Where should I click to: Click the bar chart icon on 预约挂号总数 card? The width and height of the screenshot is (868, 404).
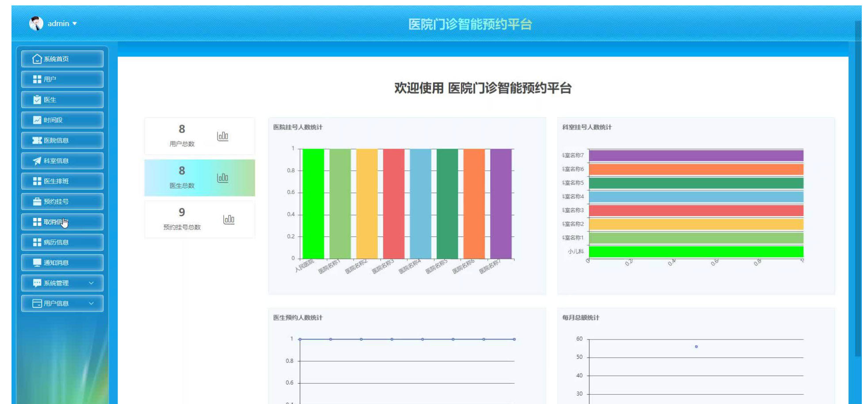(x=229, y=219)
